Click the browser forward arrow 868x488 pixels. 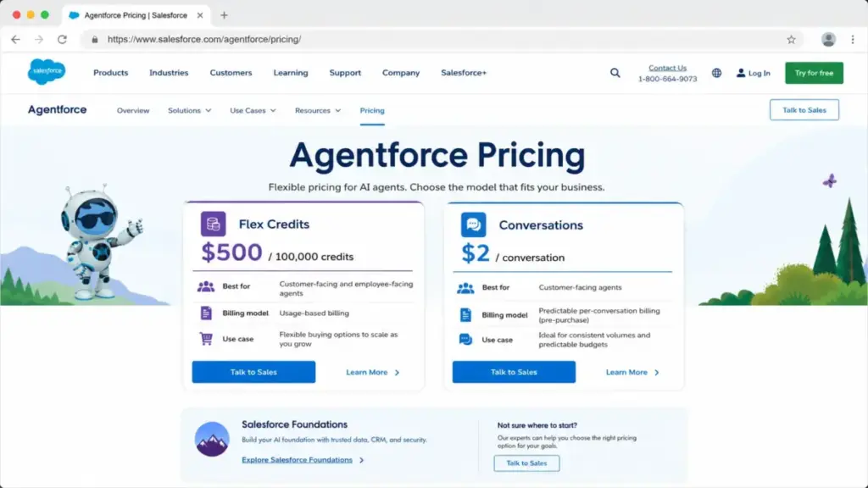39,39
